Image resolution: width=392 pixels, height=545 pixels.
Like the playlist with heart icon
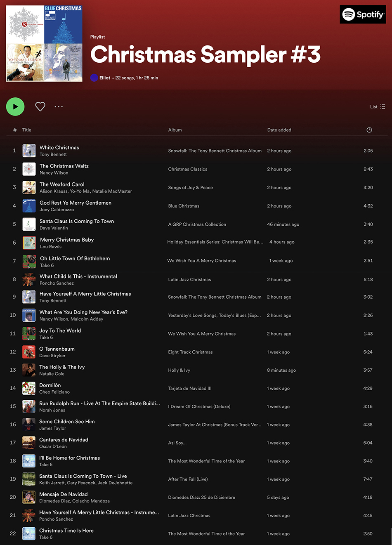coord(40,106)
